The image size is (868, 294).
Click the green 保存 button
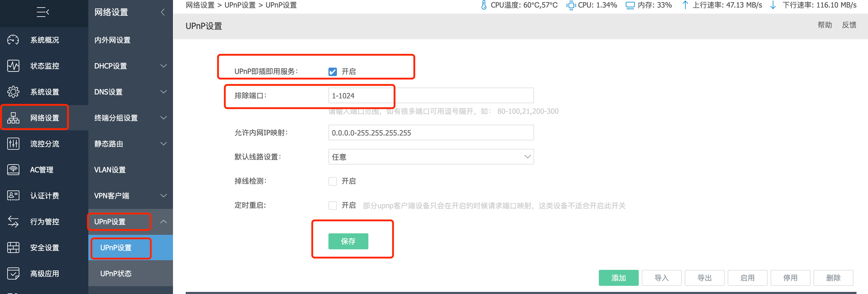coord(348,241)
